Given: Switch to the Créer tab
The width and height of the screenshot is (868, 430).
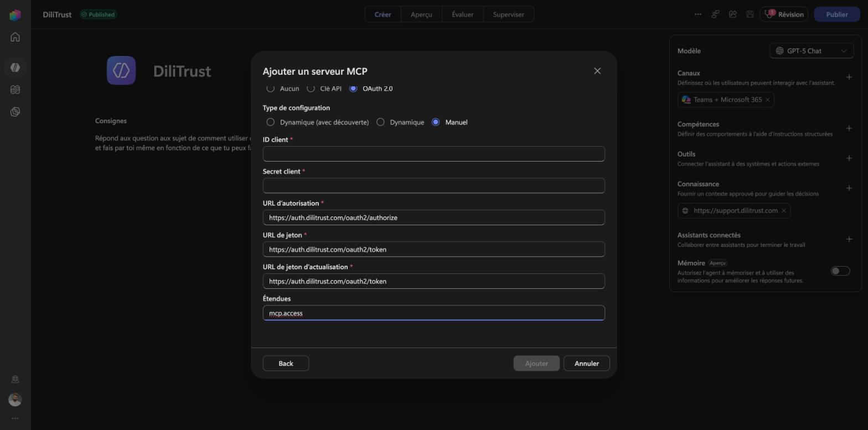Looking at the screenshot, I should [383, 14].
